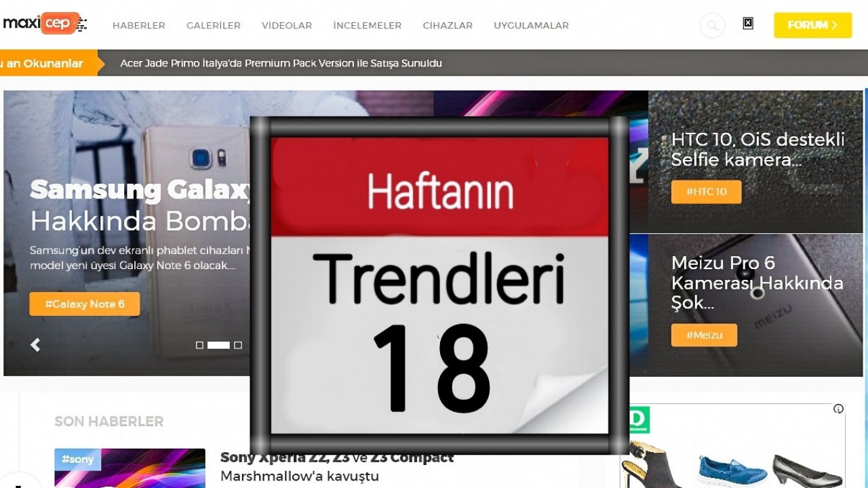Select the active middle slider indicator
This screenshot has width=868, height=488.
tap(218, 345)
